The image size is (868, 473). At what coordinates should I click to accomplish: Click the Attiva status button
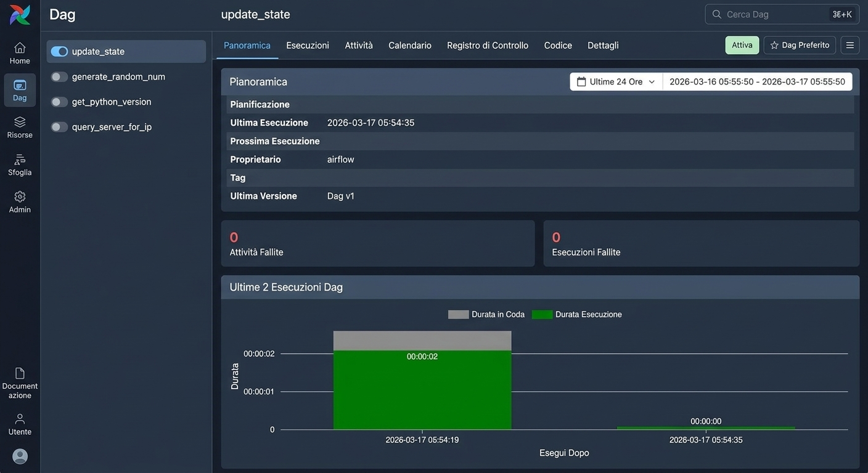[742, 46]
